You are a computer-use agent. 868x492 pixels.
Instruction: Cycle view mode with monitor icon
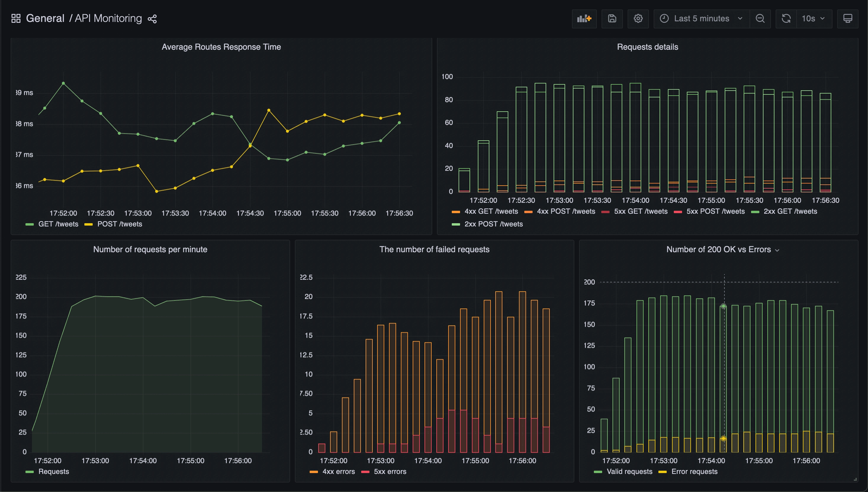point(847,19)
